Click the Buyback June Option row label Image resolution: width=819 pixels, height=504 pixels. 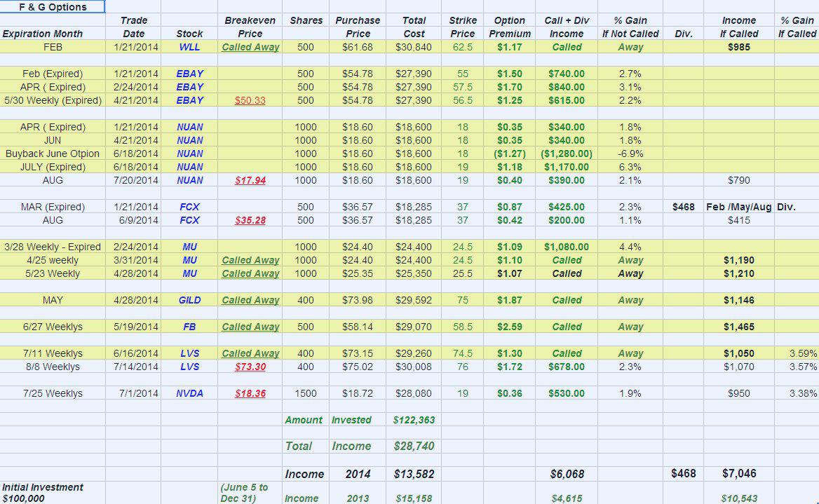[x=53, y=154]
